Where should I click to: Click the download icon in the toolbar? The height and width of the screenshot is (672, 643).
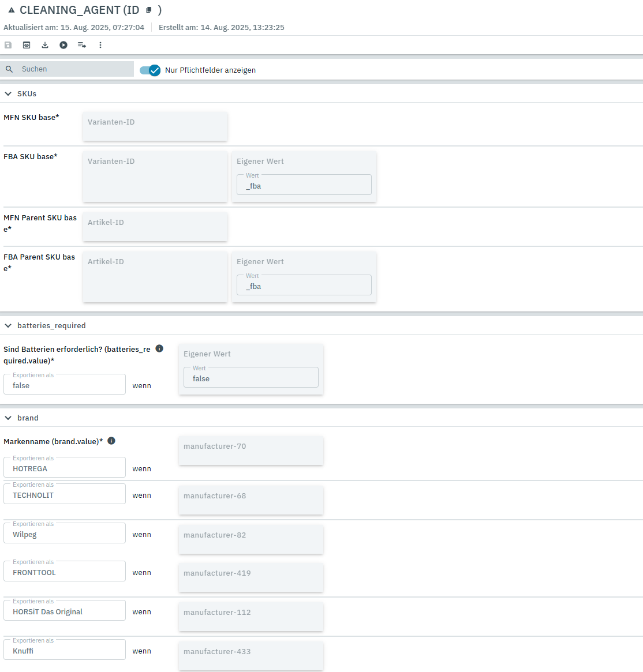45,45
